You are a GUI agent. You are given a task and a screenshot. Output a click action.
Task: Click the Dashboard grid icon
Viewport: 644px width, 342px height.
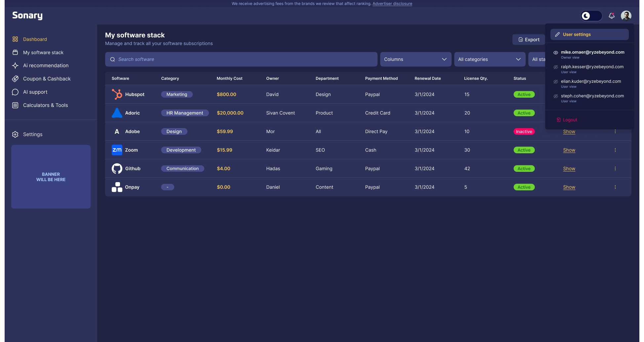(15, 39)
